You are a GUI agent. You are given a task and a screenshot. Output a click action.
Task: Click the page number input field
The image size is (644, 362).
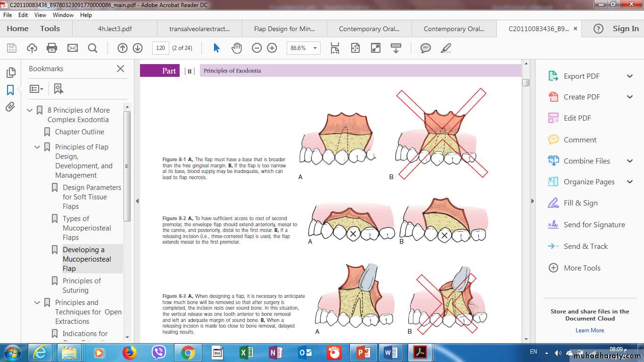pyautogui.click(x=160, y=48)
